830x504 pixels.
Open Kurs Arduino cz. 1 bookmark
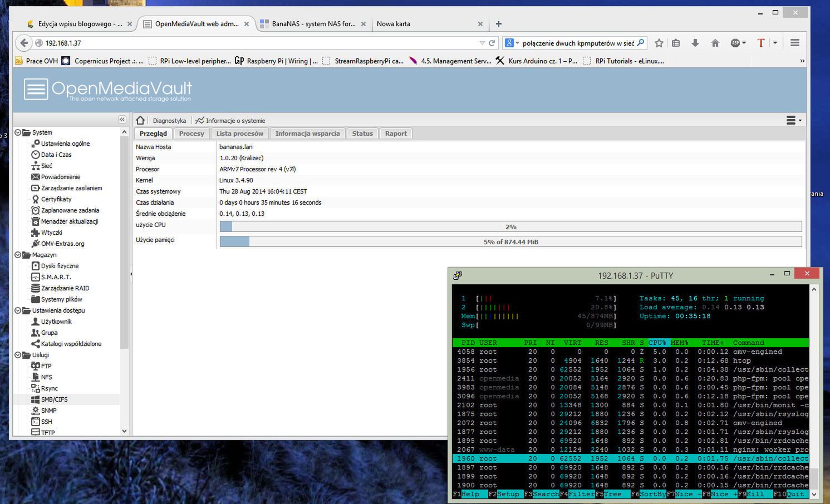pos(537,61)
